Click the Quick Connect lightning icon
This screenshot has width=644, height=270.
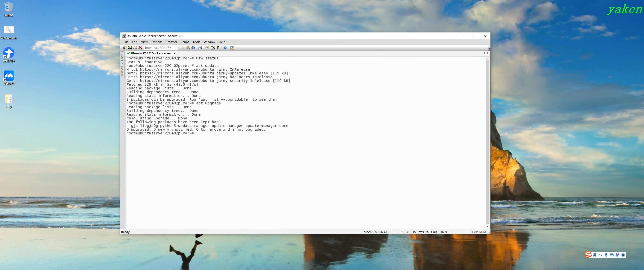[130, 48]
